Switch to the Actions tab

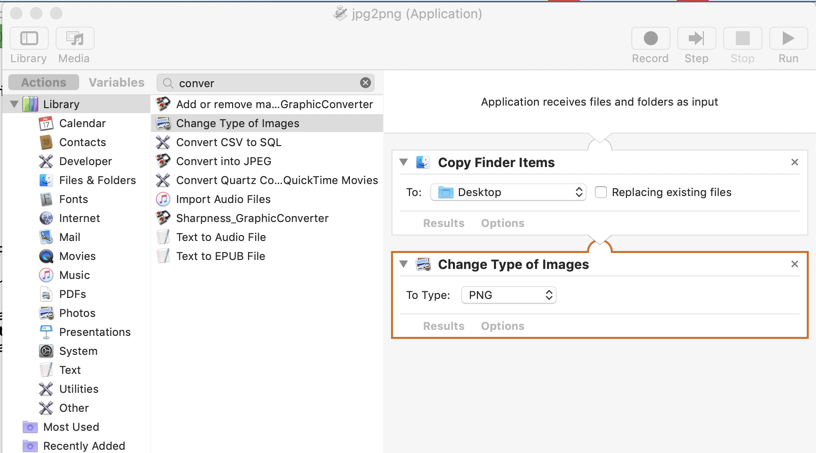coord(43,83)
